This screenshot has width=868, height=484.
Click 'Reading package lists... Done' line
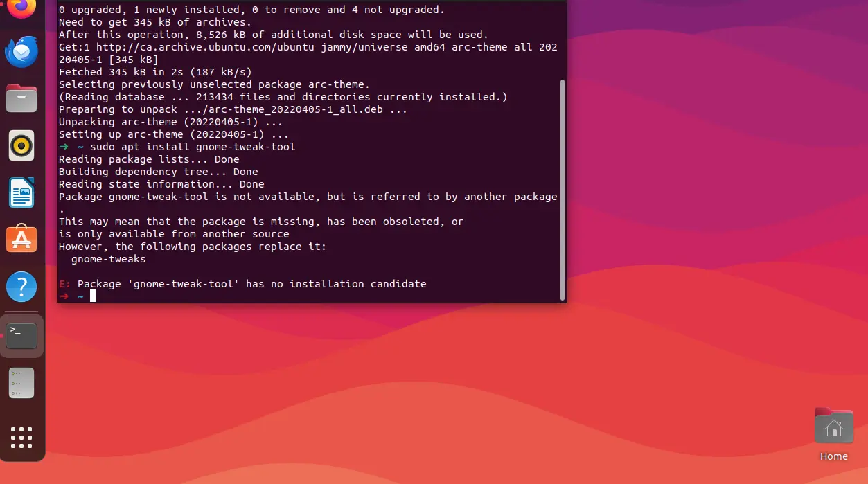click(149, 159)
